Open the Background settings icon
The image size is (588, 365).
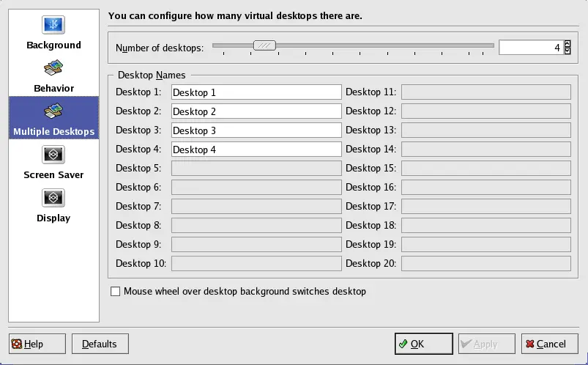(53, 25)
